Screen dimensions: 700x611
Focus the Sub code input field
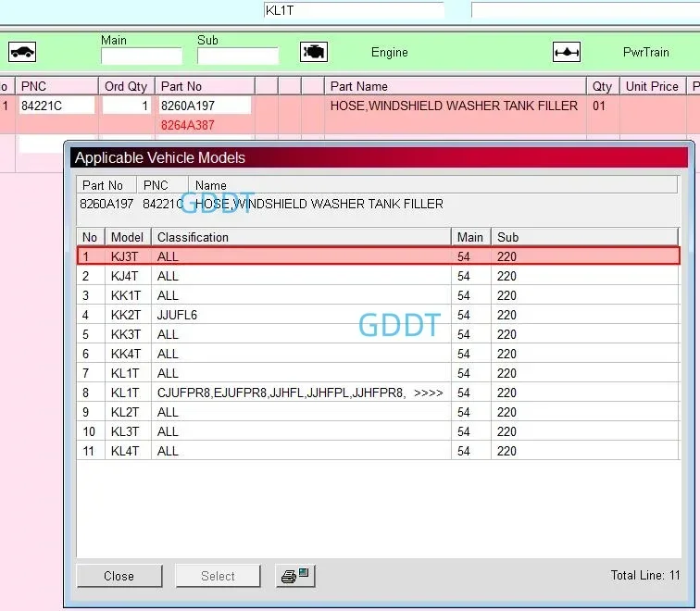(238, 56)
